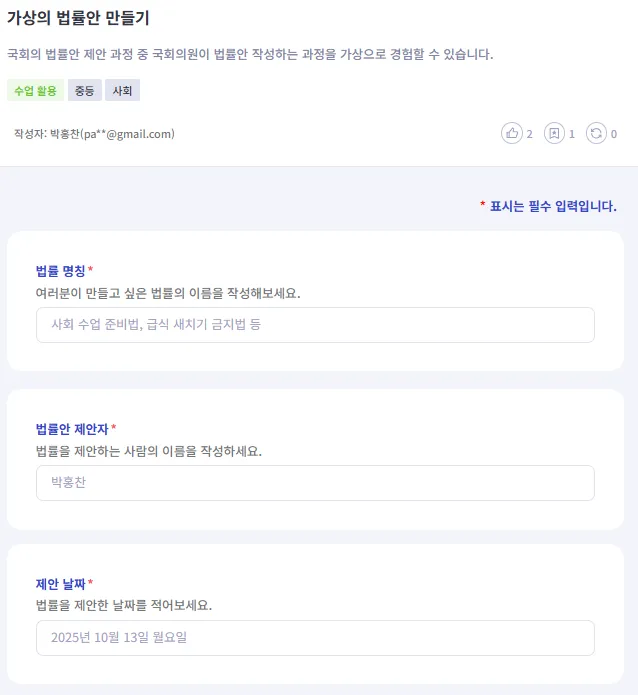Click the description text about 국회의 법률안 제안 과정

[250, 54]
